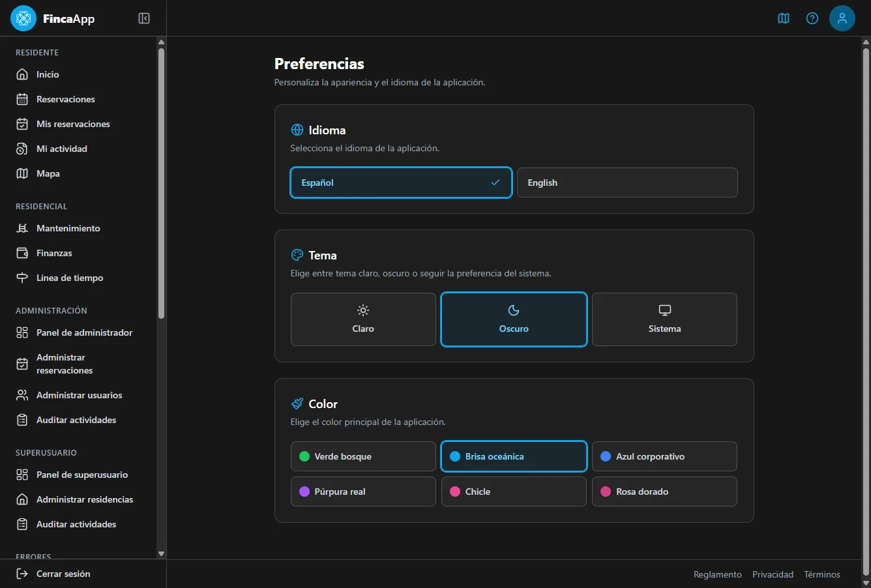
Task: Open Panel de administrador menu item
Action: pos(78,332)
